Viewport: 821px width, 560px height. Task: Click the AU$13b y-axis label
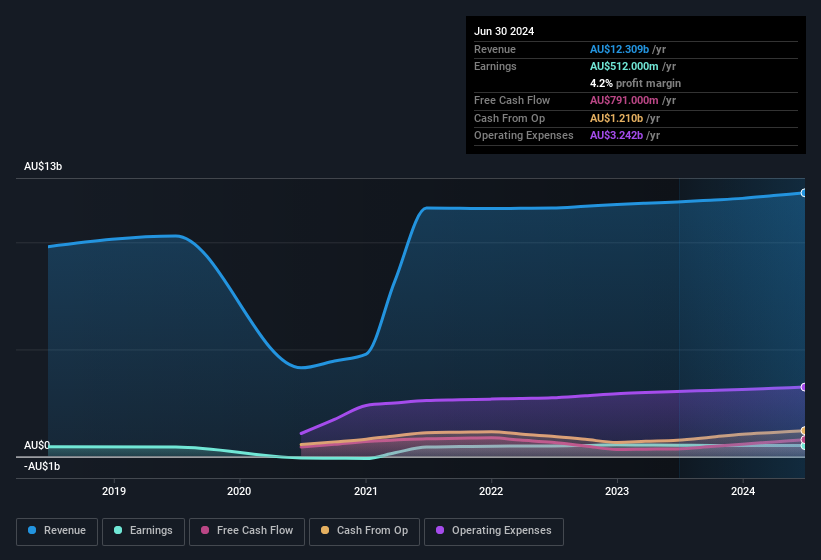click(x=43, y=166)
